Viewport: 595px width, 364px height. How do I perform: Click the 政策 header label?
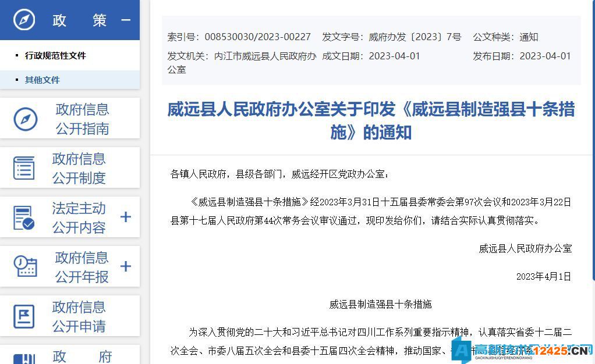coord(79,20)
